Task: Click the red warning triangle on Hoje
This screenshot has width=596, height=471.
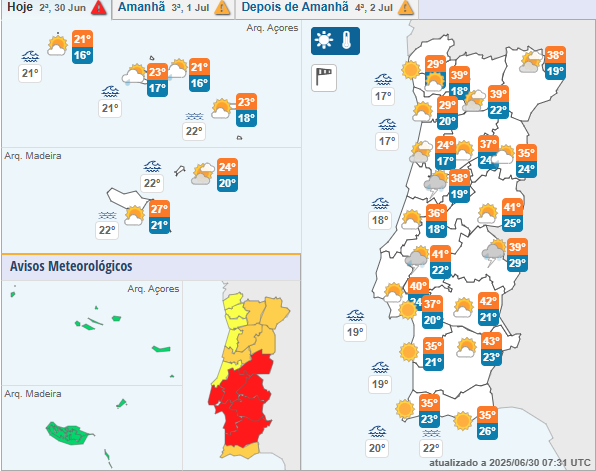Action: pos(98,8)
